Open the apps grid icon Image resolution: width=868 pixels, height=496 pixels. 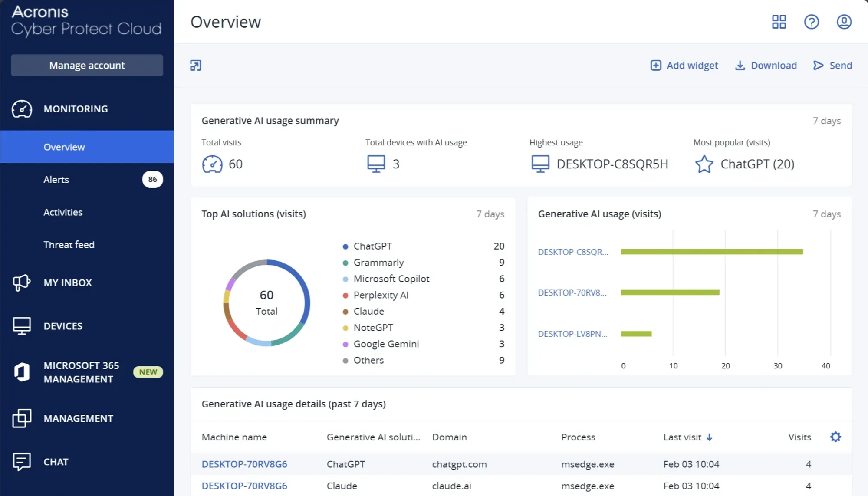click(779, 22)
